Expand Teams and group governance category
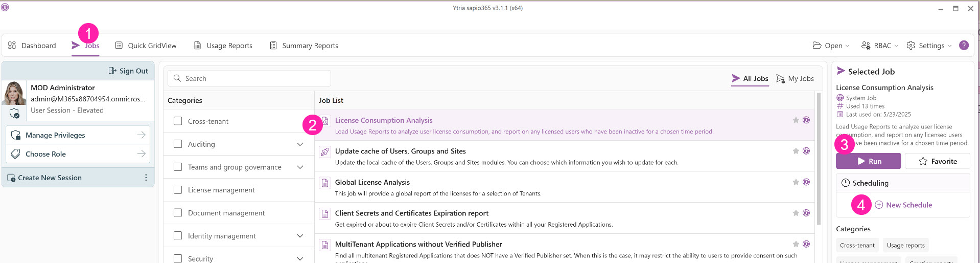Screen dimensions: 980x263 (x=300, y=167)
